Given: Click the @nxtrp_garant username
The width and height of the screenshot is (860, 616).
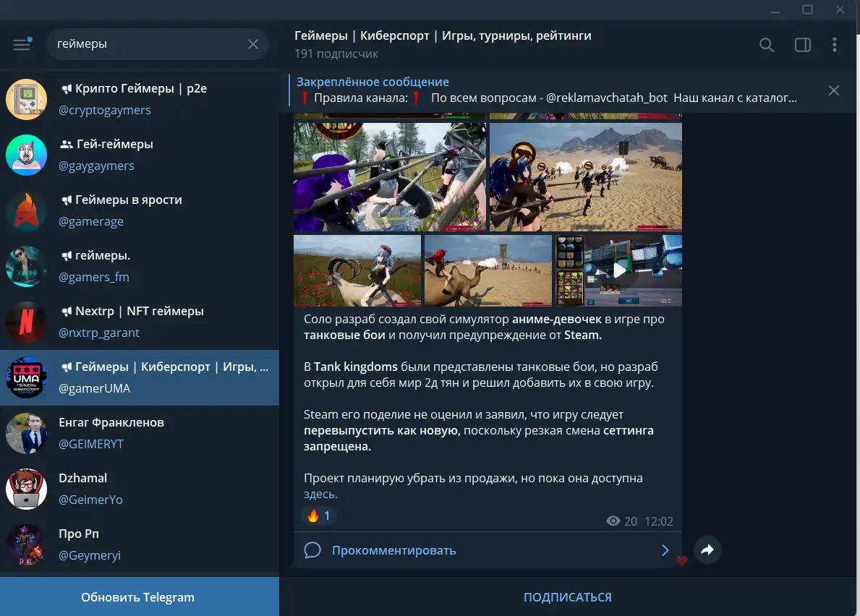Looking at the screenshot, I should tap(99, 333).
